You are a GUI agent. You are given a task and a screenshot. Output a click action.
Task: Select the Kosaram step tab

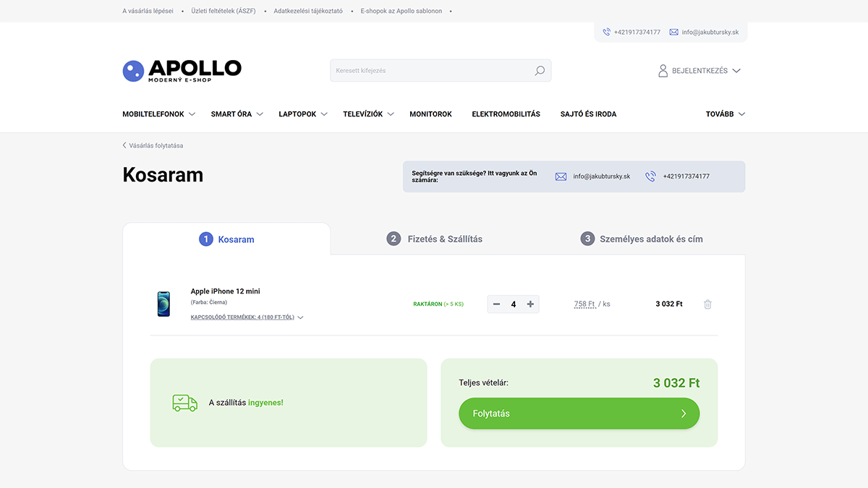[226, 239]
